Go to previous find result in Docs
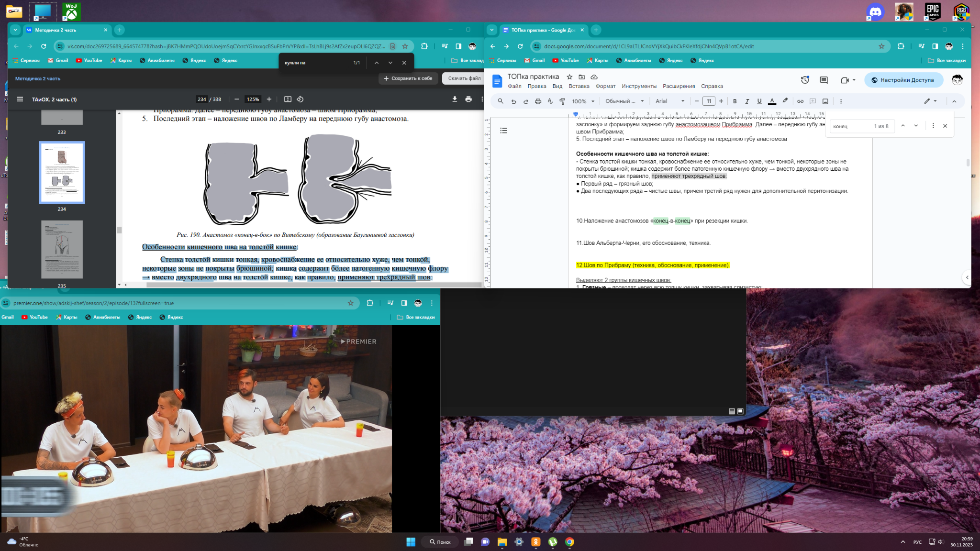This screenshot has width=980, height=551. [902, 126]
